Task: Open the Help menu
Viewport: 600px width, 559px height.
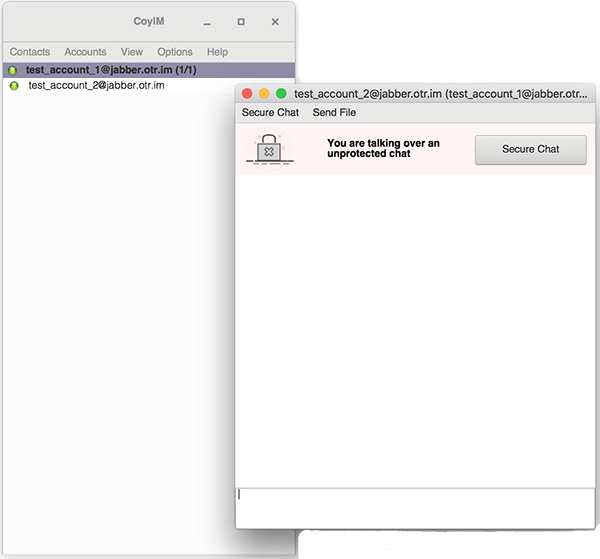Action: point(217,52)
